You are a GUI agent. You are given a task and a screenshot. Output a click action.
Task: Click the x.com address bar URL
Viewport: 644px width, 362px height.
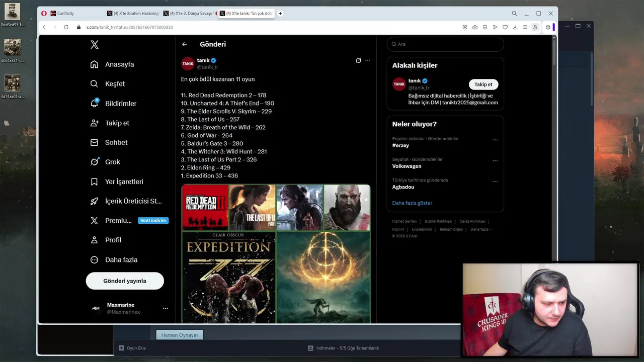[129, 27]
